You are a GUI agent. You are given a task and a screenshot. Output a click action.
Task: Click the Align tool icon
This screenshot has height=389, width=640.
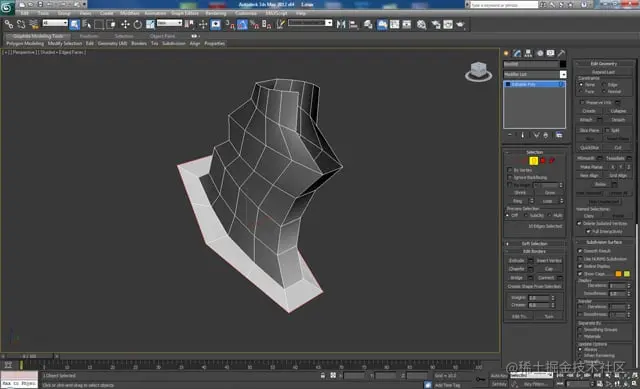pos(353,24)
